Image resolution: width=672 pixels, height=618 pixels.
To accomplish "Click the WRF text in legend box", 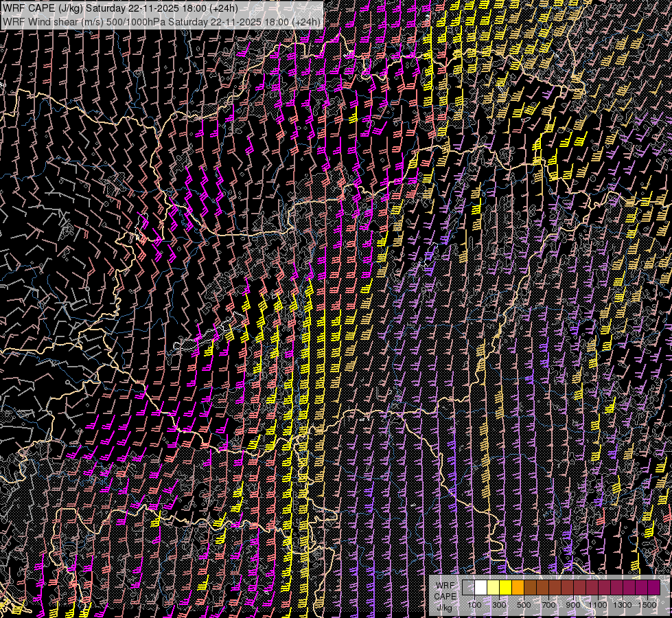I will (x=445, y=585).
